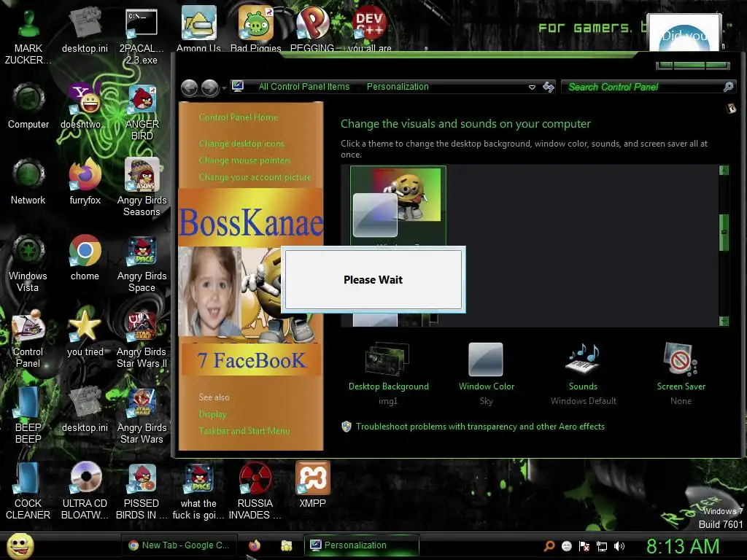The image size is (747, 560).
Task: Open the you tried star icon
Action: [85, 334]
